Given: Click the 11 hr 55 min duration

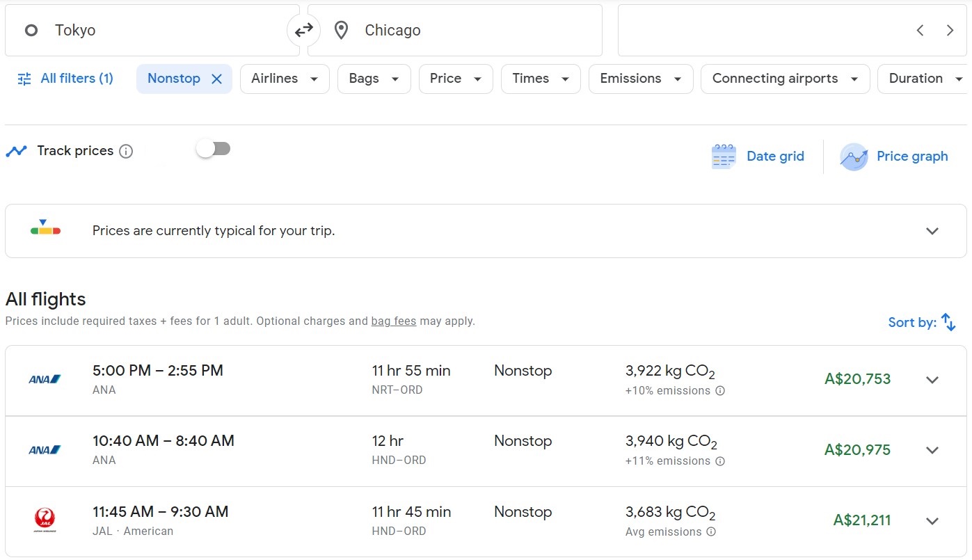Looking at the screenshot, I should pos(411,371).
